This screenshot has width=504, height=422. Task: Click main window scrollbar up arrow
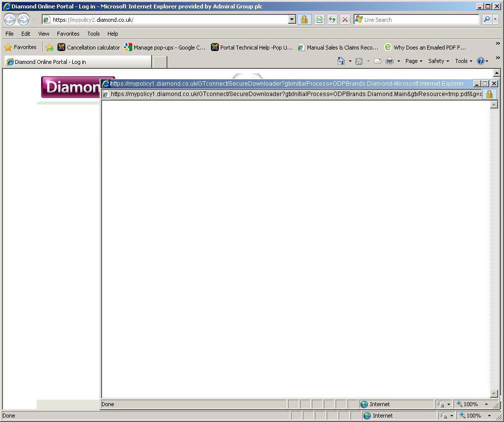pyautogui.click(x=497, y=73)
